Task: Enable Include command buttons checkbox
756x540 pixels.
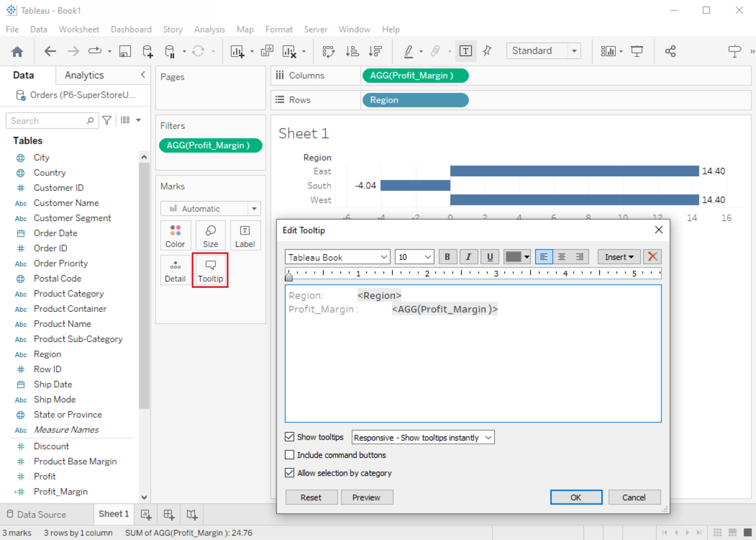Action: 289,455
